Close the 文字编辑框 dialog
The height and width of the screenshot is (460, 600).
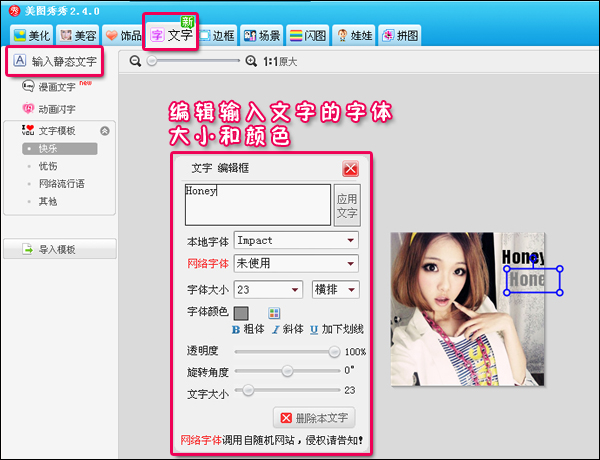[x=350, y=169]
